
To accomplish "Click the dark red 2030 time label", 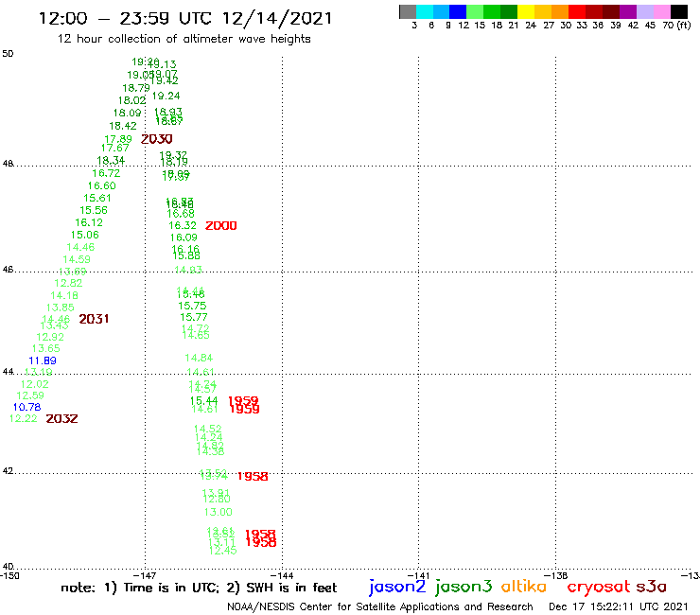I will 157,139.
